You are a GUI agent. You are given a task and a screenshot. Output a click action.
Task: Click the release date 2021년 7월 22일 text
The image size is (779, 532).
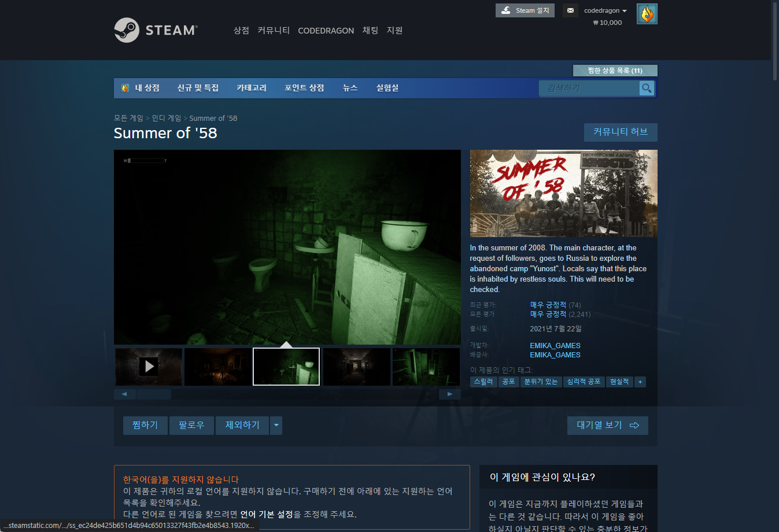[x=556, y=328]
